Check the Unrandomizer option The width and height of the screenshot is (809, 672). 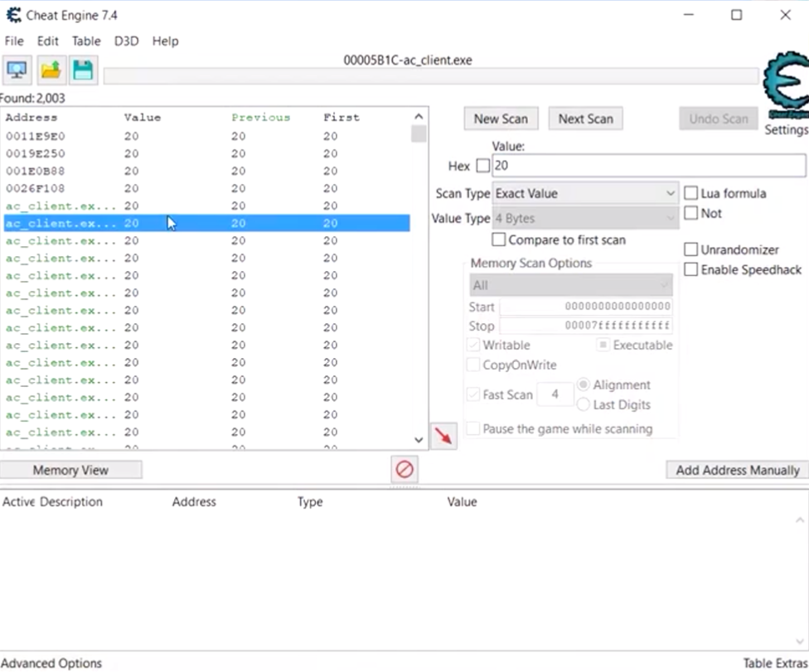point(690,249)
